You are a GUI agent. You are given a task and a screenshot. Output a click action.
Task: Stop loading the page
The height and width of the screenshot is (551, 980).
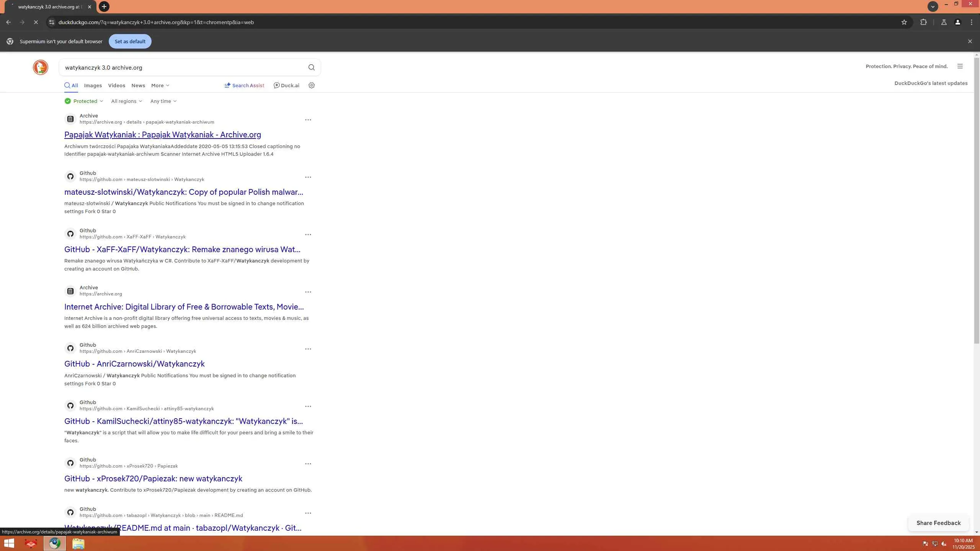tap(36, 22)
